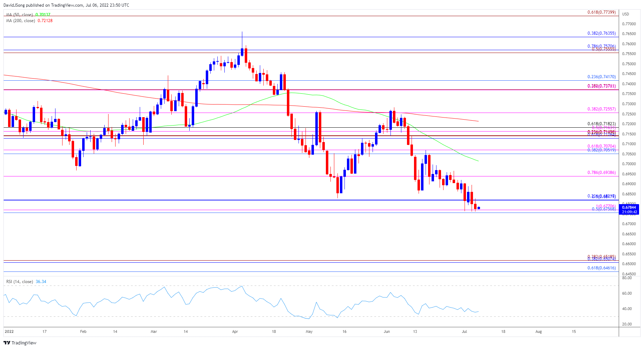Image resolution: width=644 pixels, height=349 pixels.
Task: Click the MA (50, close) indicator label
Action: point(20,15)
